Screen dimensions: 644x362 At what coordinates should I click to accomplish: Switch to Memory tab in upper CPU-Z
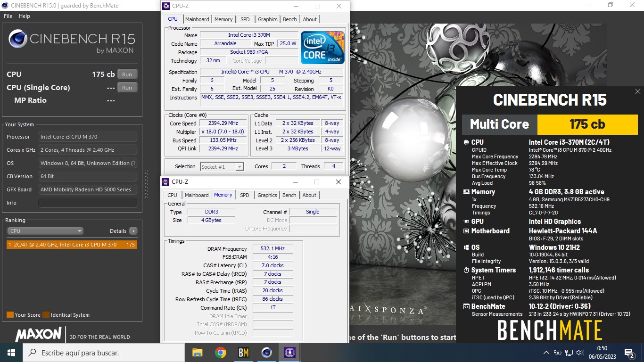(223, 19)
